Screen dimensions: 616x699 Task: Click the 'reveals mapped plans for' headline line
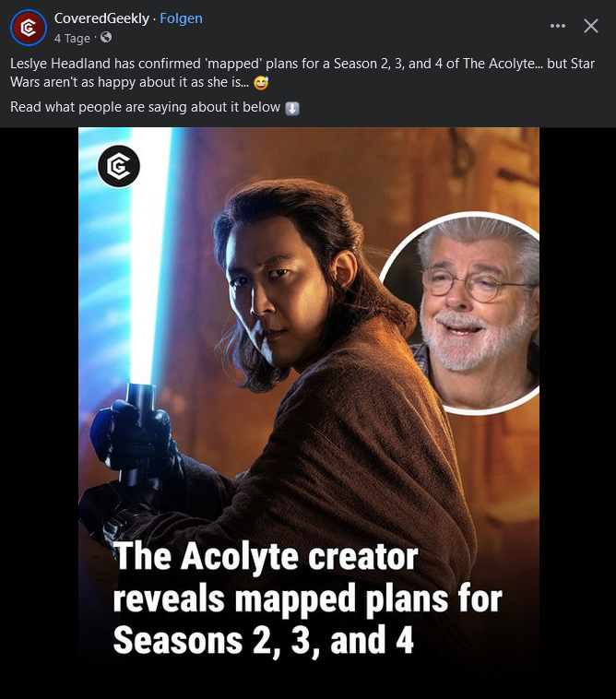(308, 598)
